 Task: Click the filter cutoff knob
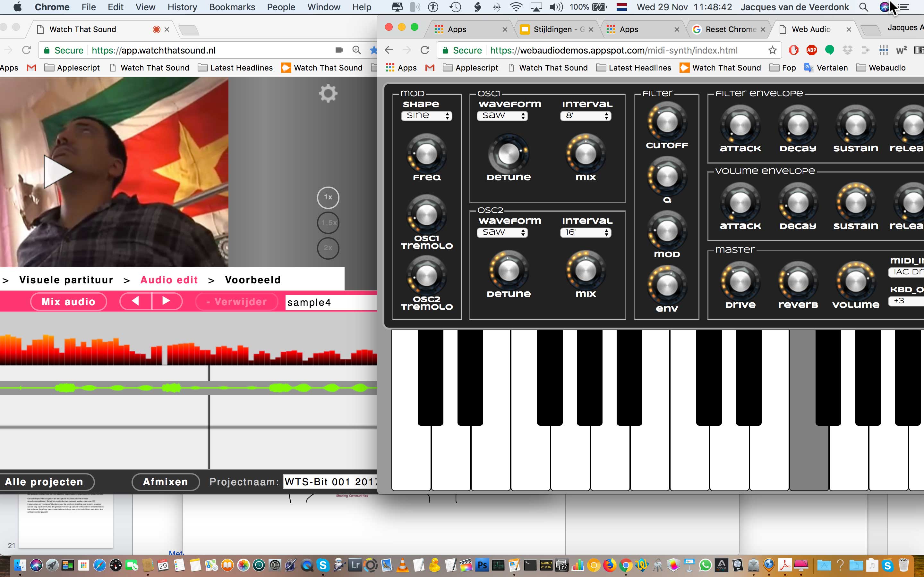667,122
